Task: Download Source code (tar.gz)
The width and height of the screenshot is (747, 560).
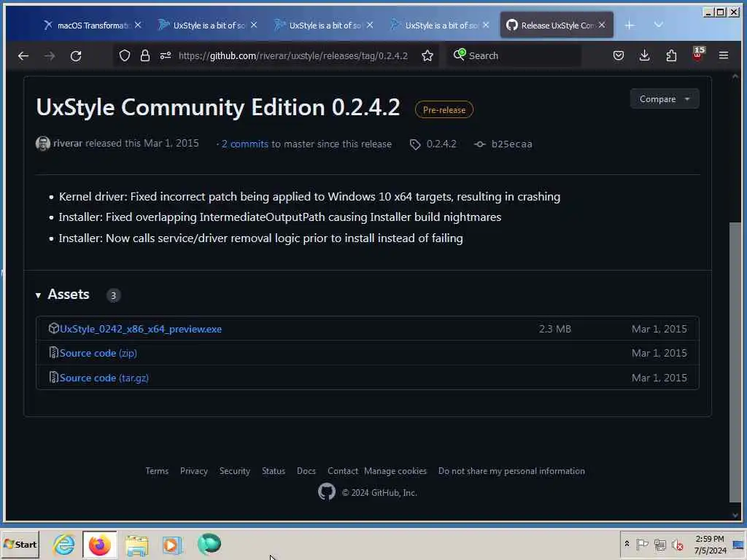Action: pos(104,378)
